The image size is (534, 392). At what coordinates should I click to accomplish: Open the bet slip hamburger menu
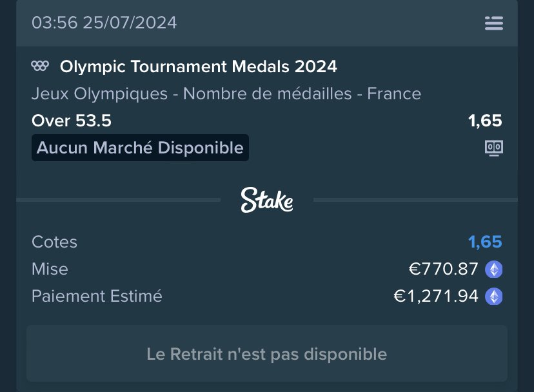click(x=494, y=23)
